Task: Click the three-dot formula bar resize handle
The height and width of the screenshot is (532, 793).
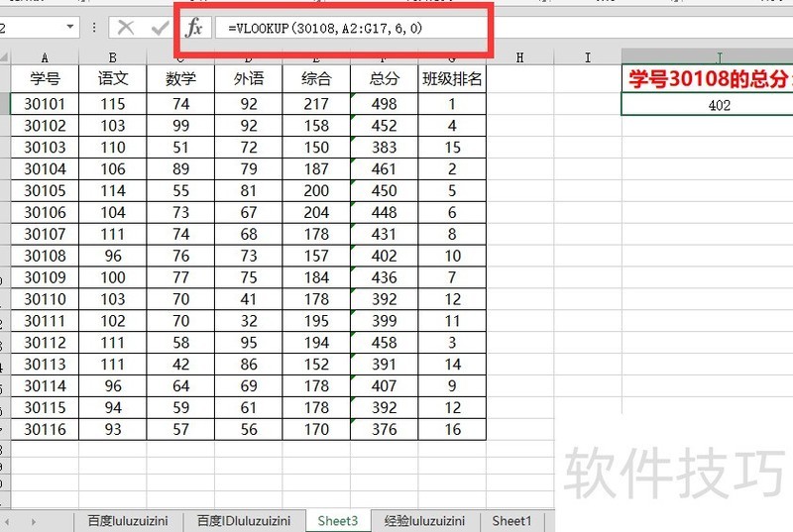Action: [94, 28]
